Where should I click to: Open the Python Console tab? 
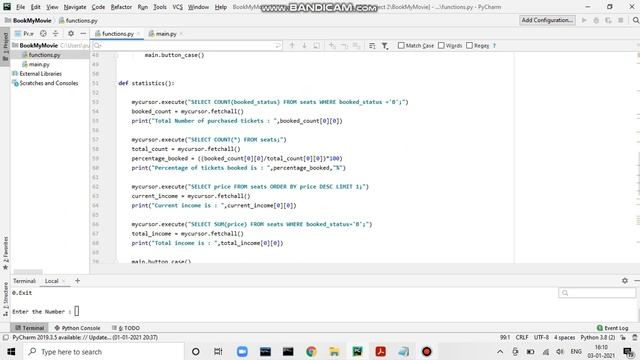[x=77, y=328]
